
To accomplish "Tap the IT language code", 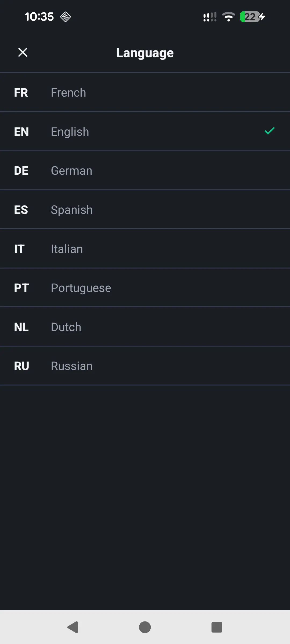I will 19,249.
